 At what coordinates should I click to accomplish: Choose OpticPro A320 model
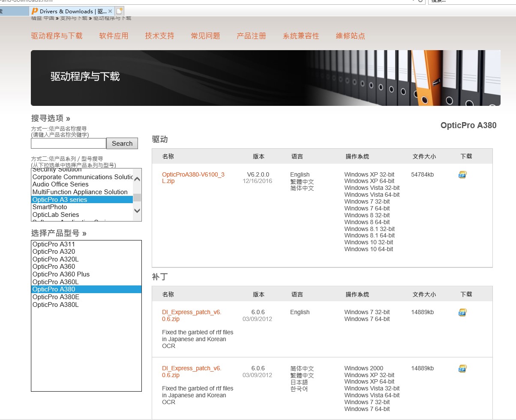point(86,252)
